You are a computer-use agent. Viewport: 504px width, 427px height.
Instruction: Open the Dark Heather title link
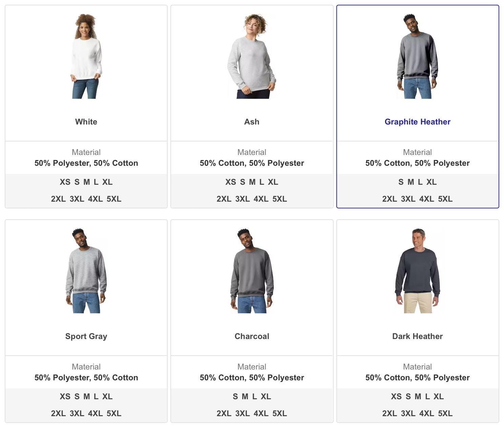click(x=417, y=336)
